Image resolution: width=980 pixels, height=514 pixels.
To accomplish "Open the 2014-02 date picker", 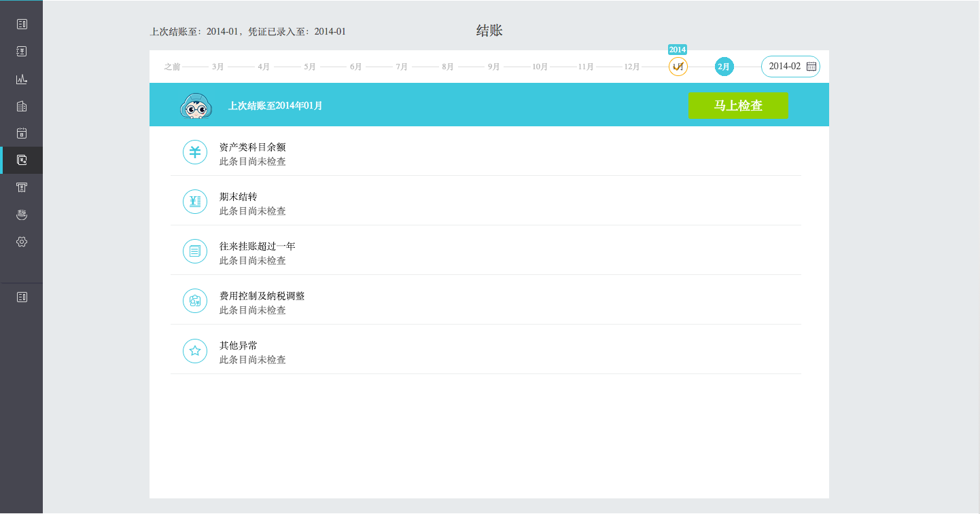I will (x=790, y=66).
